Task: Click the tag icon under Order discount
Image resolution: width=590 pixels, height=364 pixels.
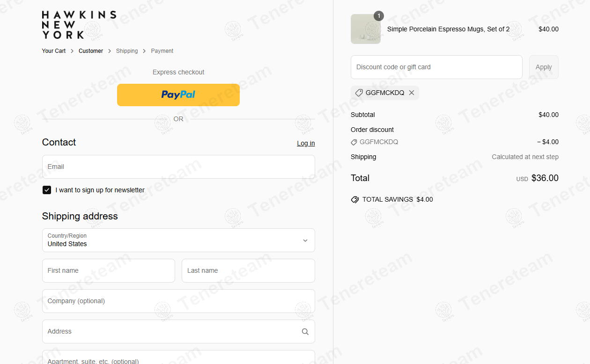Action: [x=354, y=142]
